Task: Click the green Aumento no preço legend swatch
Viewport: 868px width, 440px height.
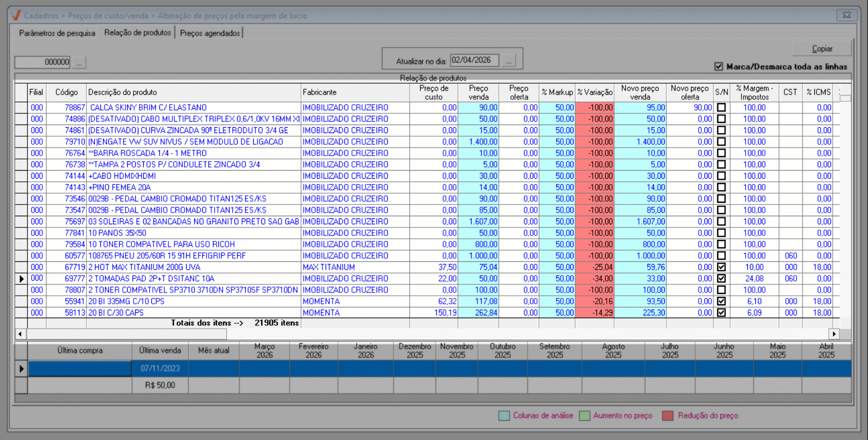Action: coord(585,416)
